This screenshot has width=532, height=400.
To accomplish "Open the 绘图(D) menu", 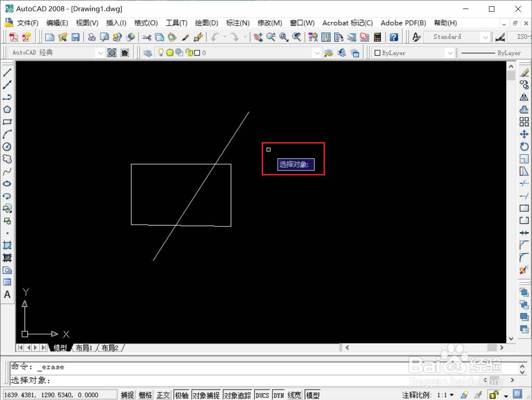I will 207,23.
